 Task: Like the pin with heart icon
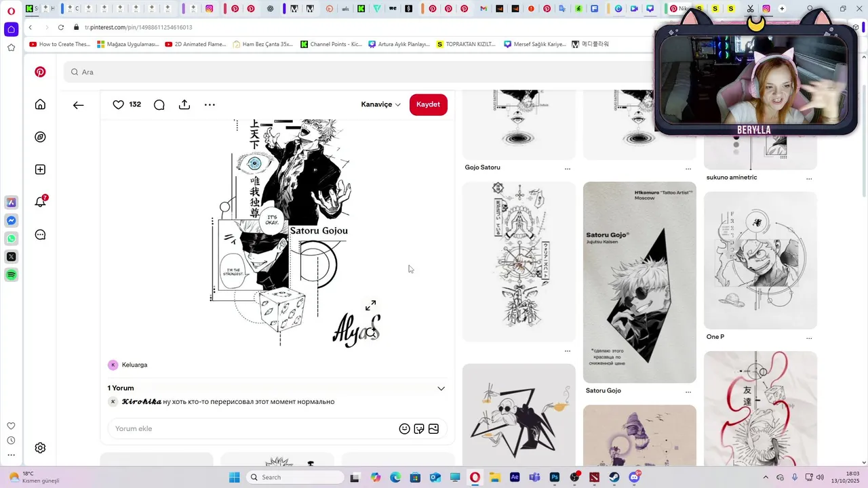(x=118, y=104)
